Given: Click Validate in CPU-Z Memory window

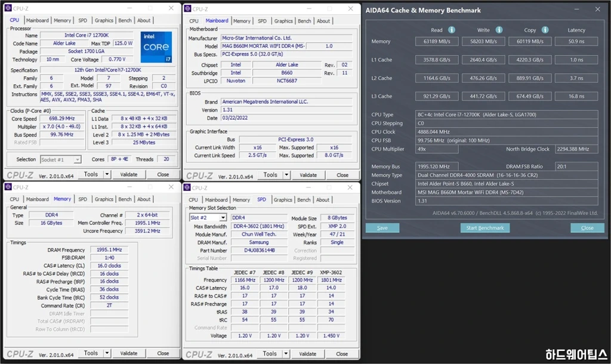Looking at the screenshot, I should pyautogui.click(x=129, y=353).
